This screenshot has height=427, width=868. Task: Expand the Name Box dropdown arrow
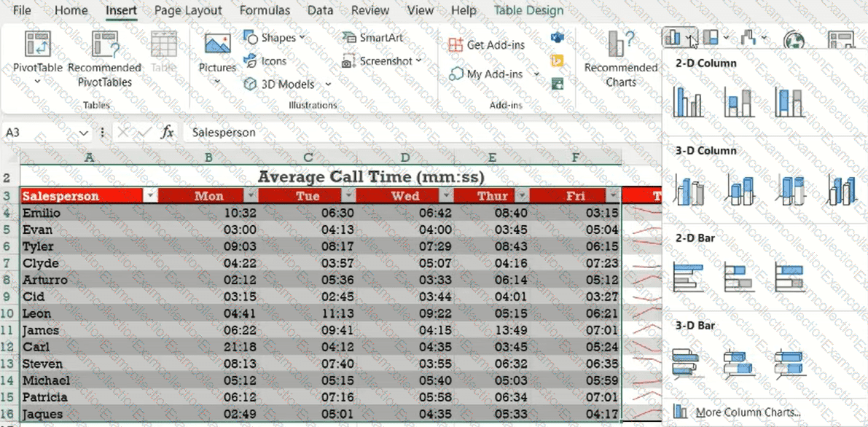click(x=84, y=133)
